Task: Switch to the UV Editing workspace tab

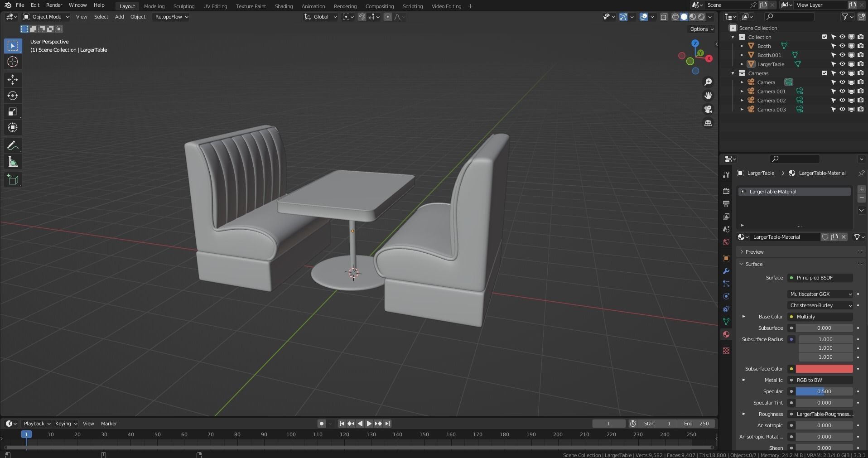Action: coord(215,6)
